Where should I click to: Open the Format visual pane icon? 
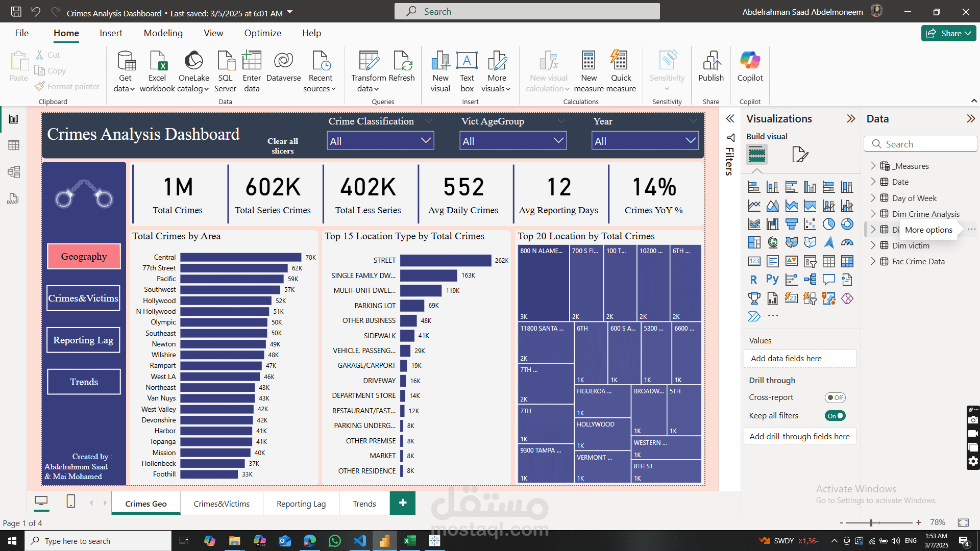pyautogui.click(x=800, y=154)
